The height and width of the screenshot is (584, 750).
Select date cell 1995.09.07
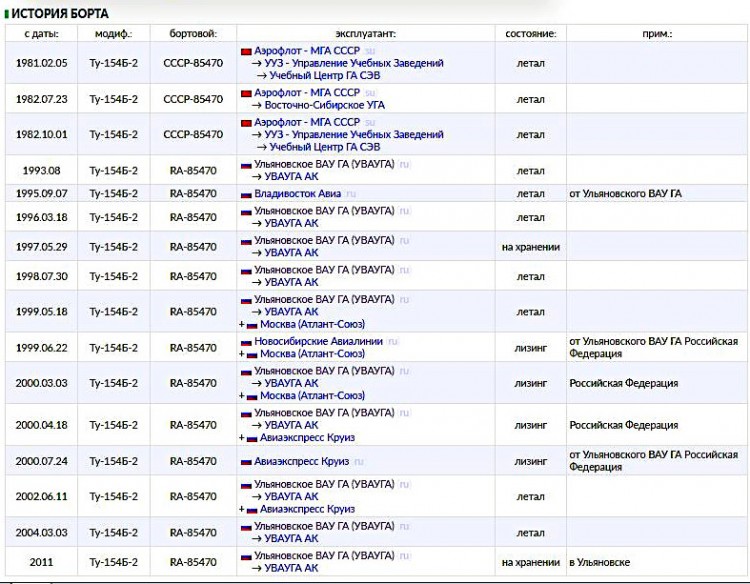click(42, 194)
